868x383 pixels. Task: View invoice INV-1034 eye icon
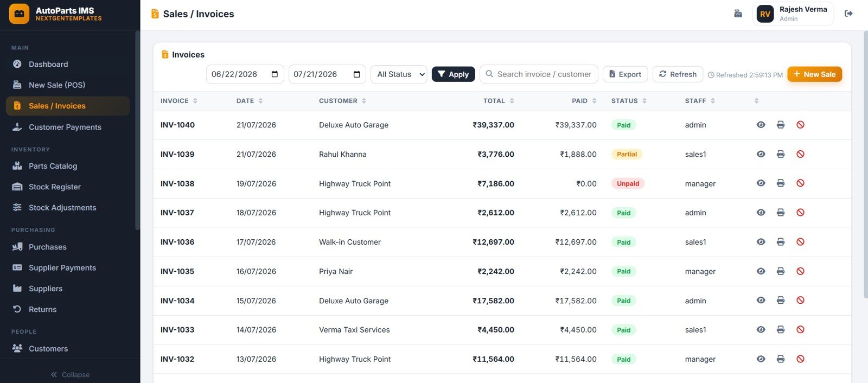761,301
